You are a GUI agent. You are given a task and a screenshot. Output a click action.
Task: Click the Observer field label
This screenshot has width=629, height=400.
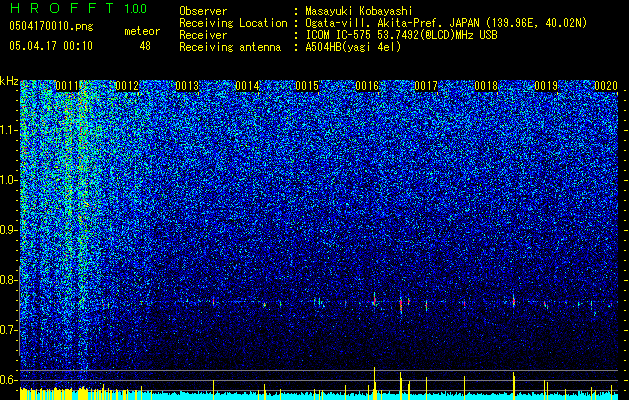tap(203, 12)
